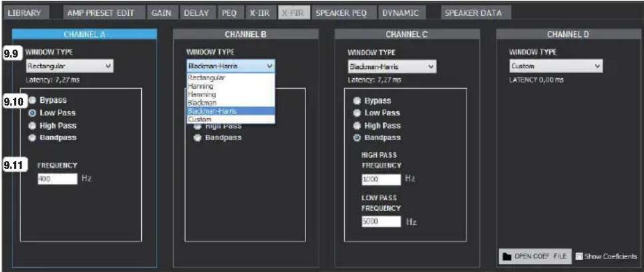Select Low Pass radio in Channel A

tap(32, 113)
